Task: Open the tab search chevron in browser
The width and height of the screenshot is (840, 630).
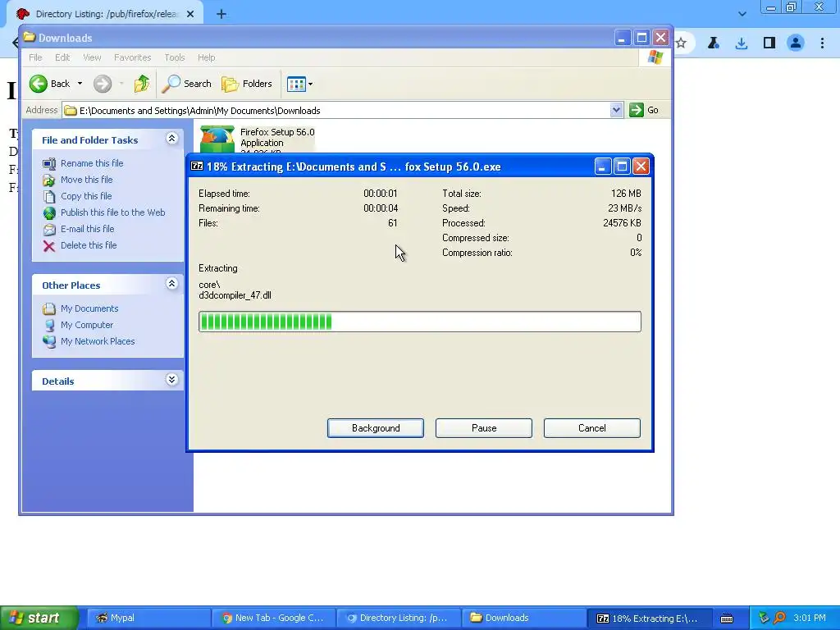Action: click(x=742, y=14)
